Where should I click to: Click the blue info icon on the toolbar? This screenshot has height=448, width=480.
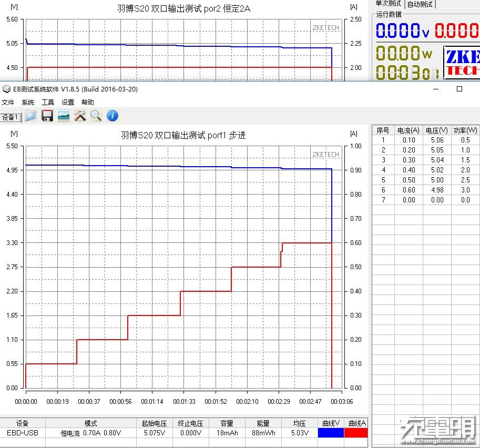click(x=113, y=116)
